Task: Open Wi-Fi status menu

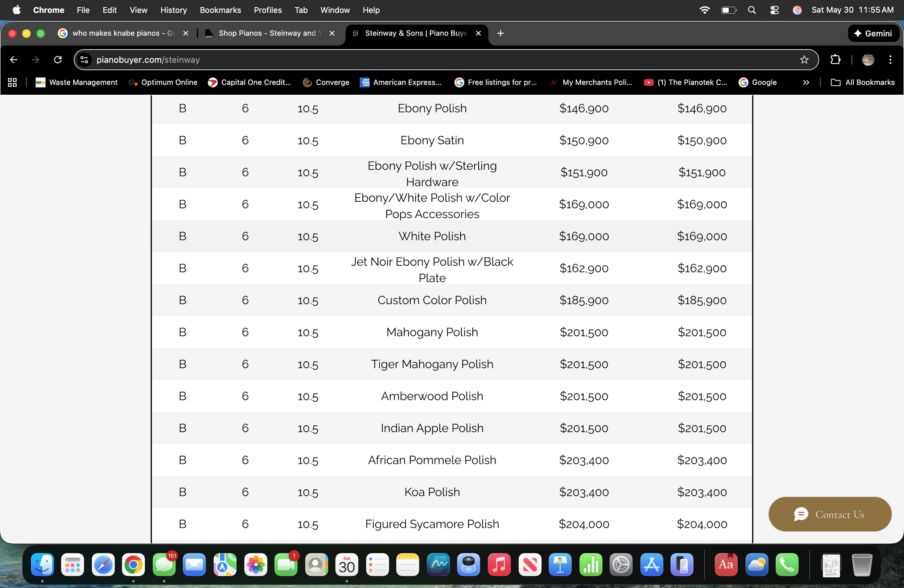Action: (704, 10)
